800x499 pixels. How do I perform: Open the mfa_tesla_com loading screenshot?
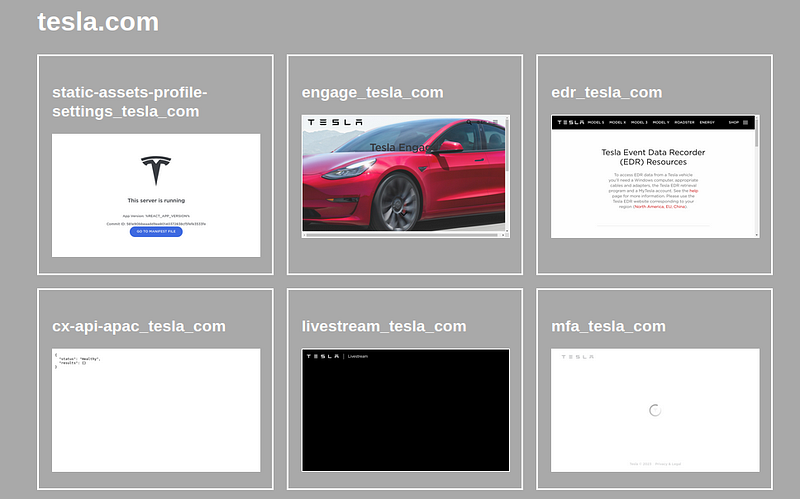point(655,410)
